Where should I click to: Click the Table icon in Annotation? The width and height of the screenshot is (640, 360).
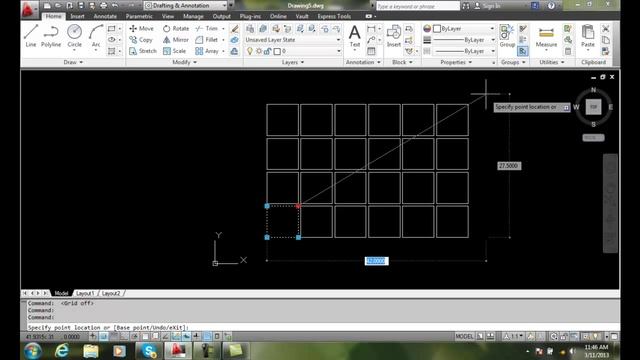point(371,51)
